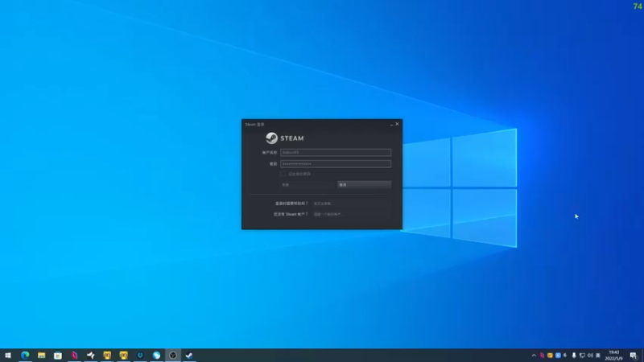This screenshot has height=362, width=644.
Task: Open OBS Studio from the taskbar
Action: [173, 356]
